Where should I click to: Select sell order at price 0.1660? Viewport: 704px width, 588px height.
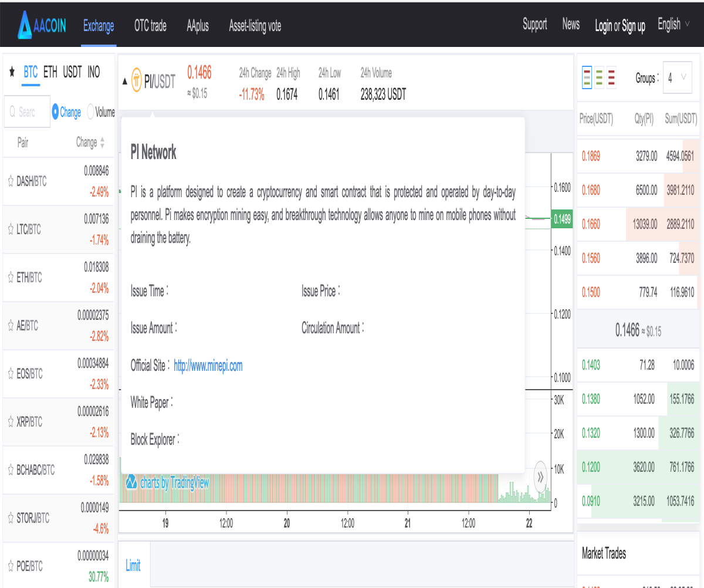pos(638,224)
